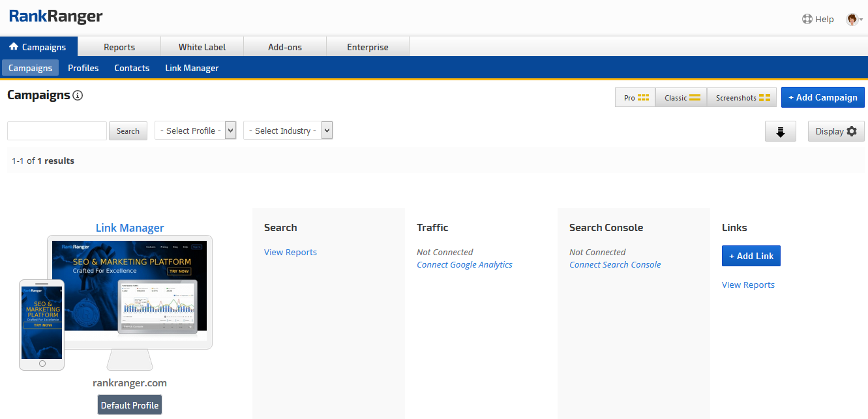Click the download arrow export button
Image resolution: width=868 pixels, height=419 pixels.
coord(781,131)
